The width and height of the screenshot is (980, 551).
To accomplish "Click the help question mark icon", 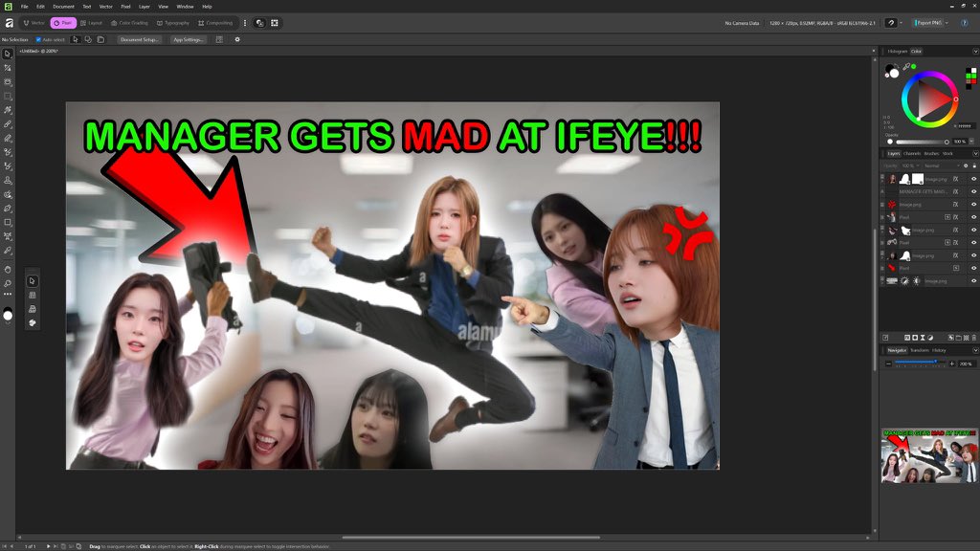I will point(965,23).
